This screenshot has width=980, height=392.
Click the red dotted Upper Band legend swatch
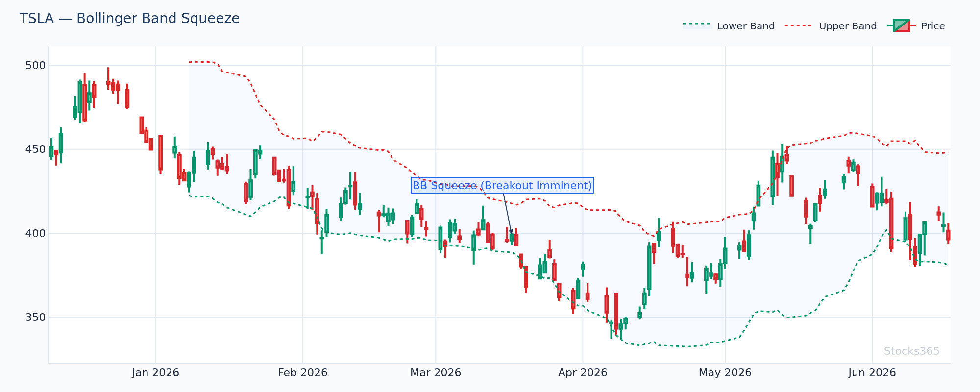point(799,25)
